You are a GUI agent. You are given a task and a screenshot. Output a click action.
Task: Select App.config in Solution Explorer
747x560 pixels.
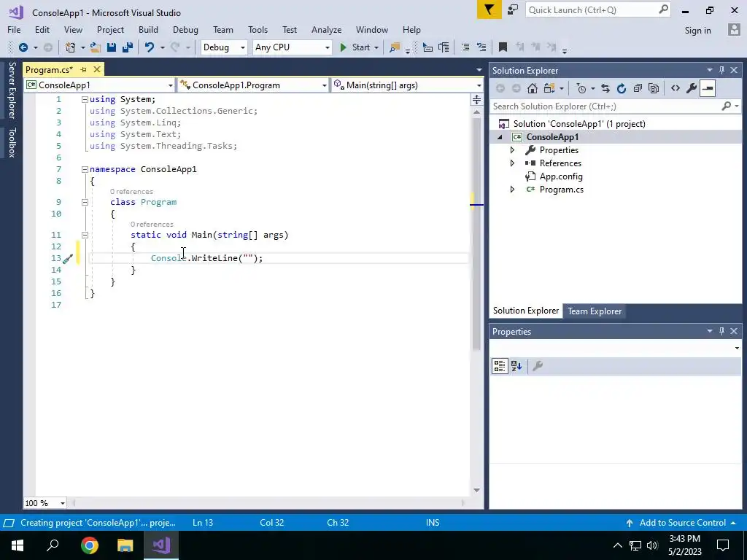pyautogui.click(x=561, y=176)
